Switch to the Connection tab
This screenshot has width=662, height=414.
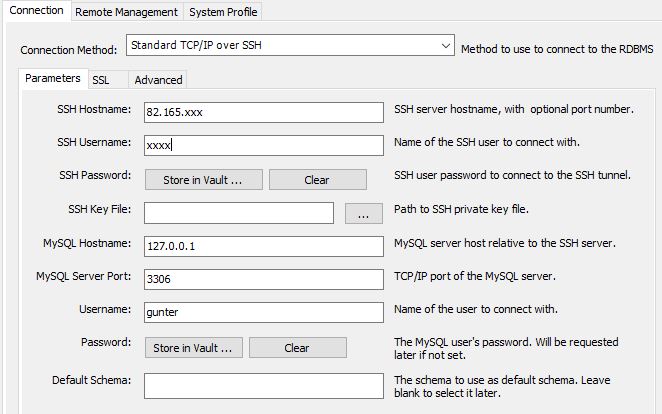point(36,10)
